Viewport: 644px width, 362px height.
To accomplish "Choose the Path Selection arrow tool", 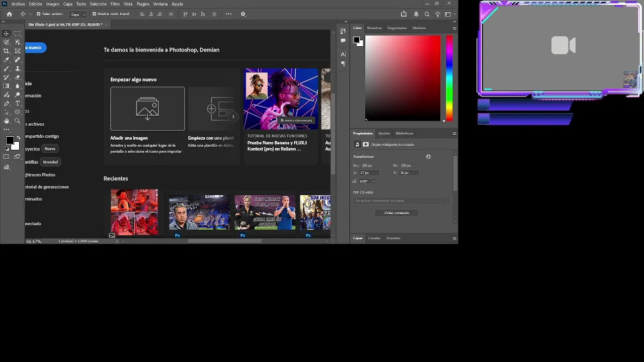I will tap(7, 112).
